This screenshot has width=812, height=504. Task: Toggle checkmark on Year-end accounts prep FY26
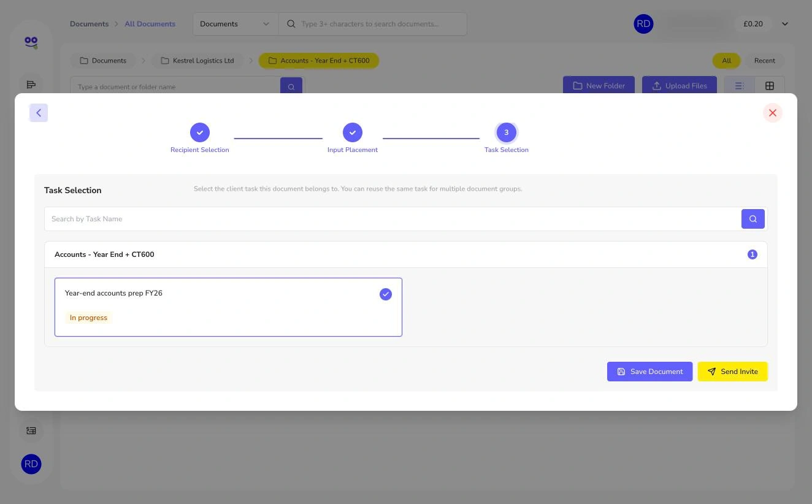click(x=386, y=294)
